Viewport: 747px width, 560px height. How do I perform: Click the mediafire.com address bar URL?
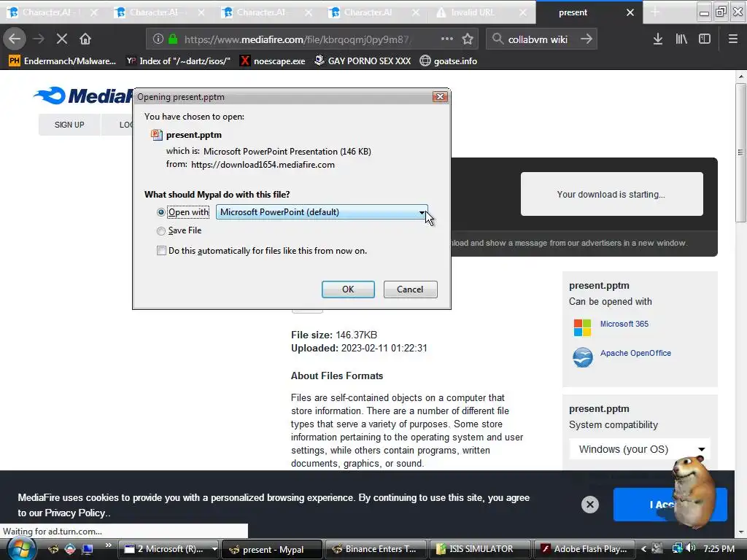pyautogui.click(x=298, y=39)
